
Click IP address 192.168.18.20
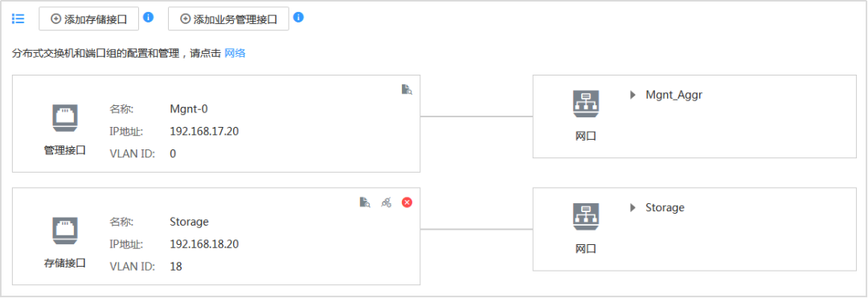point(204,244)
